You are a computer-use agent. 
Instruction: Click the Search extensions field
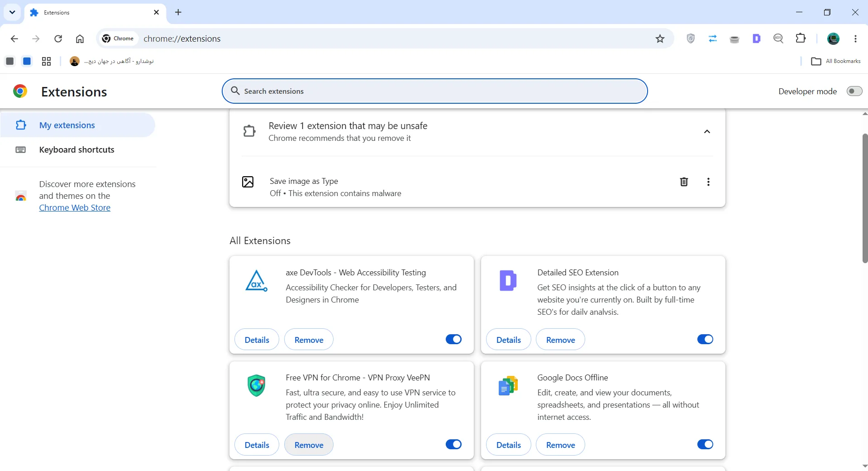tap(434, 91)
